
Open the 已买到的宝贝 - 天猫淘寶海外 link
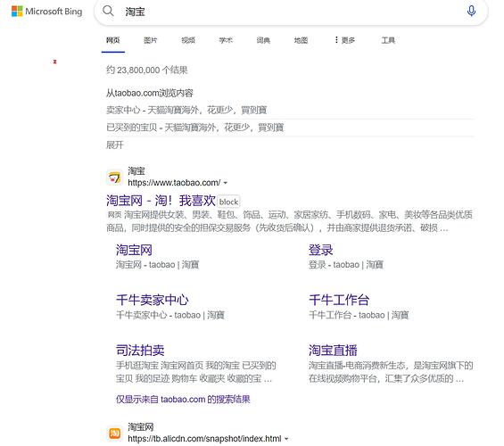tap(194, 128)
